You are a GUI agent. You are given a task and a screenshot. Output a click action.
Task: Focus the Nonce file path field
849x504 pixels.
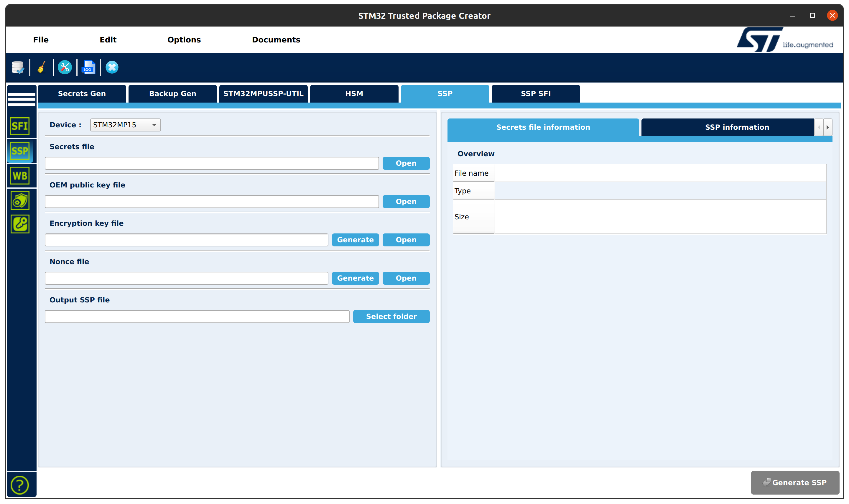pos(186,279)
